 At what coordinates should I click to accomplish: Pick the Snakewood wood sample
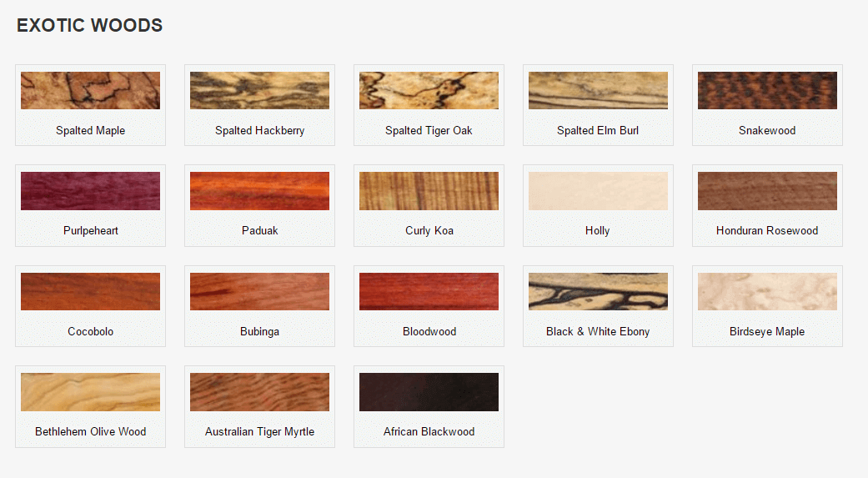coord(767,90)
